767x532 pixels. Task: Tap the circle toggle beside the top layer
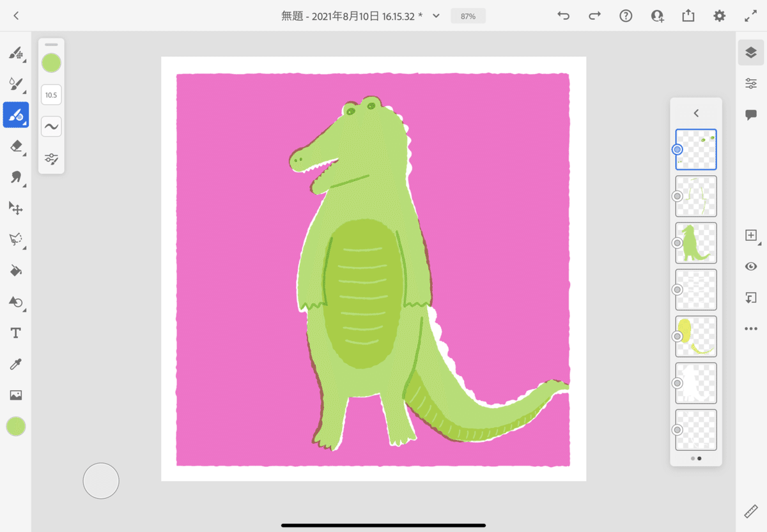(676, 149)
